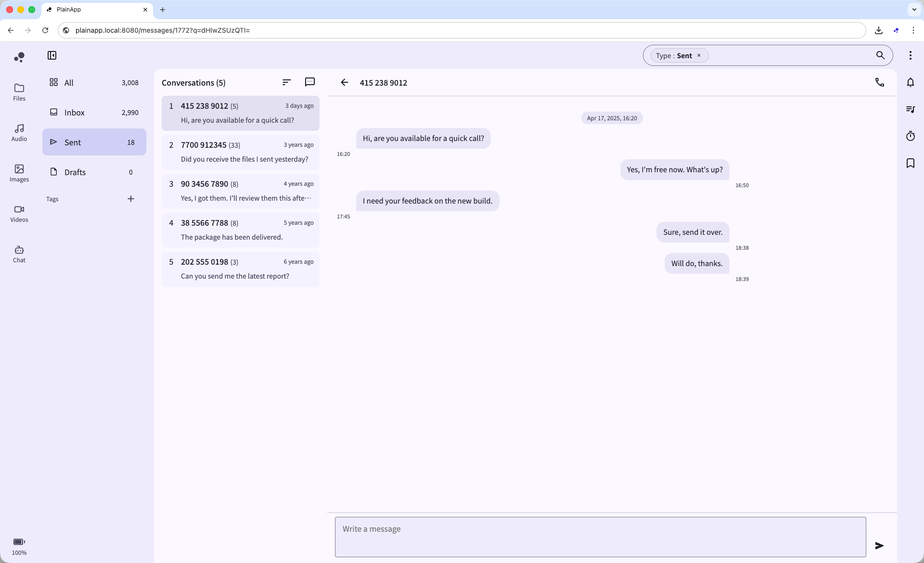Call 415 238 9012 with phone icon
924x563 pixels.
click(x=879, y=82)
